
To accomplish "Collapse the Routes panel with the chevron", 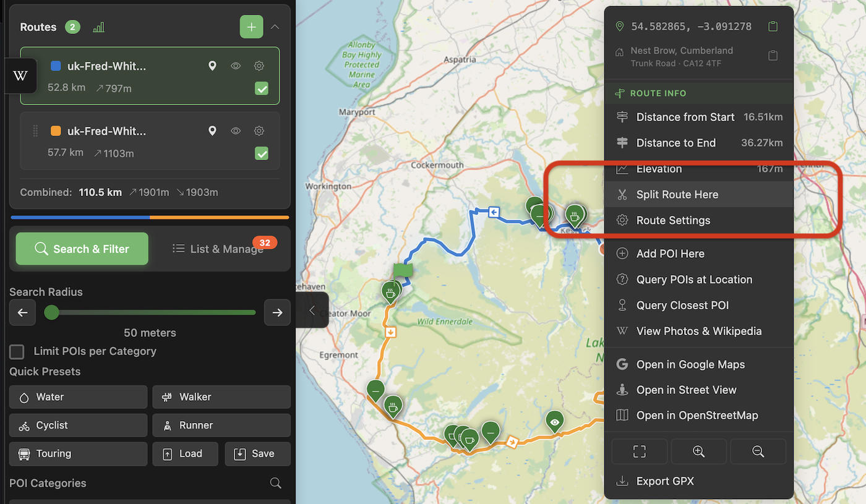I will coord(275,27).
